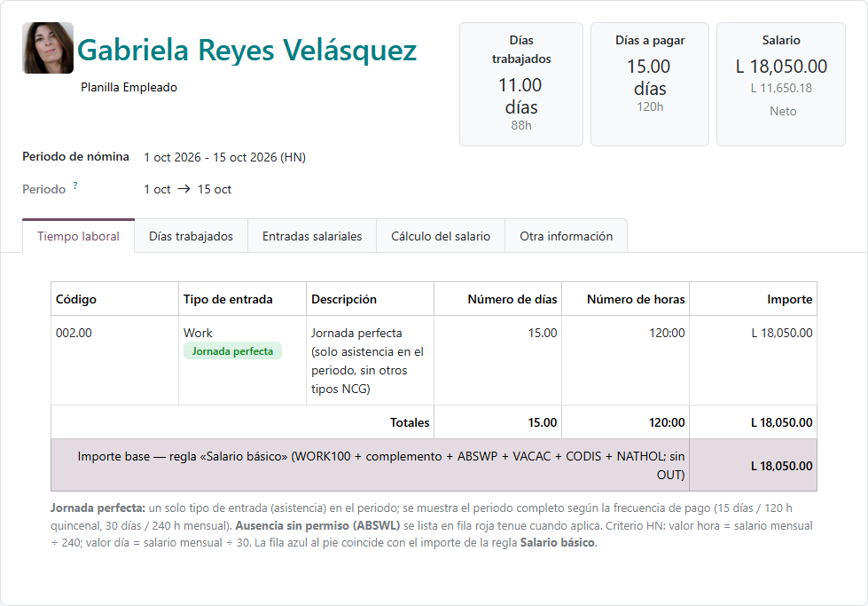Click the '88h' value in Días trabajados card

(521, 126)
